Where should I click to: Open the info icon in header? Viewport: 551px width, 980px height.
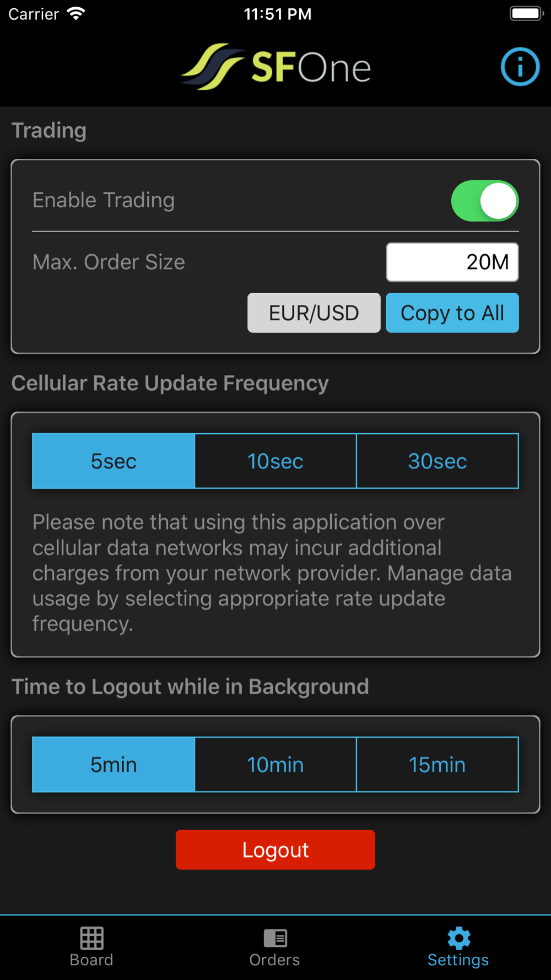[520, 67]
